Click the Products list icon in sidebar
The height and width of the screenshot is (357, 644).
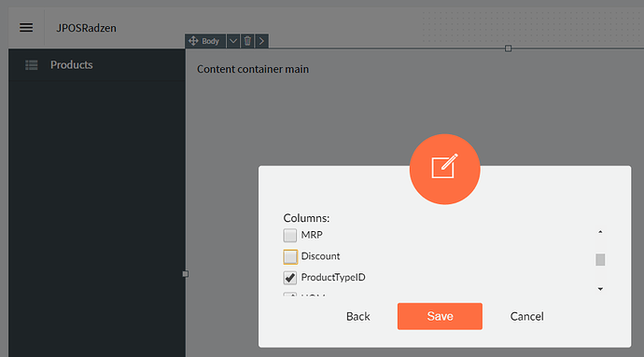32,65
